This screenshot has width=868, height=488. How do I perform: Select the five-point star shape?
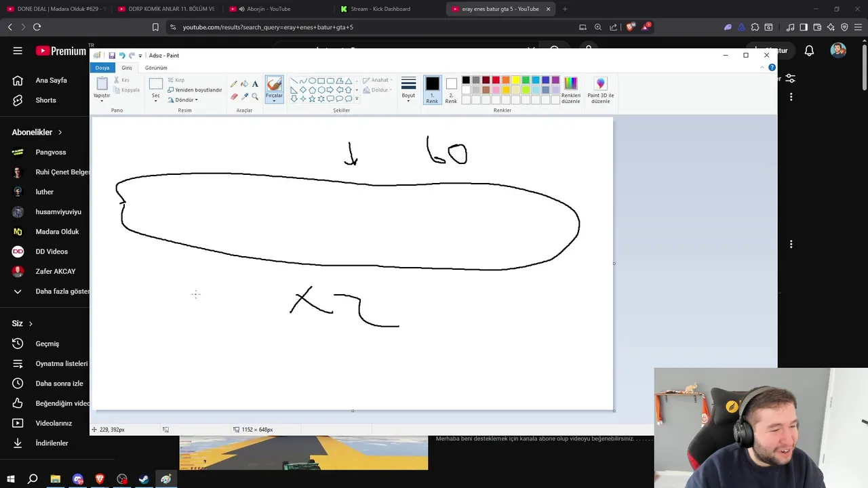312,98
